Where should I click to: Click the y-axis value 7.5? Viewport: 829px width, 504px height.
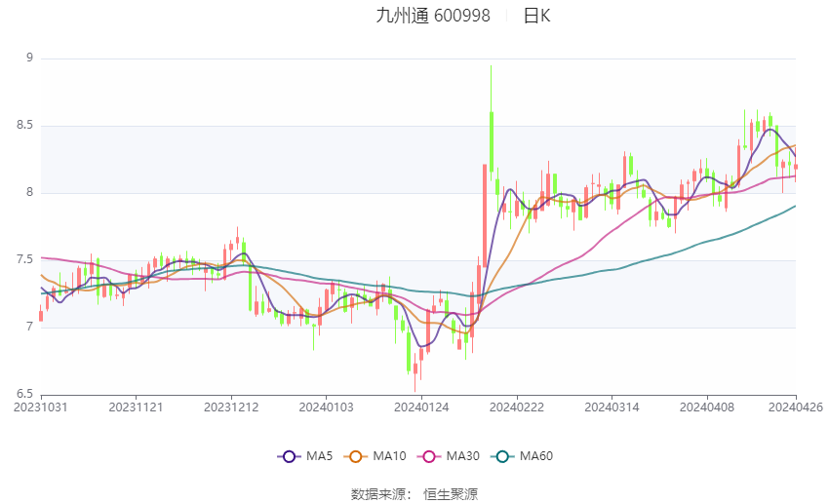24,260
